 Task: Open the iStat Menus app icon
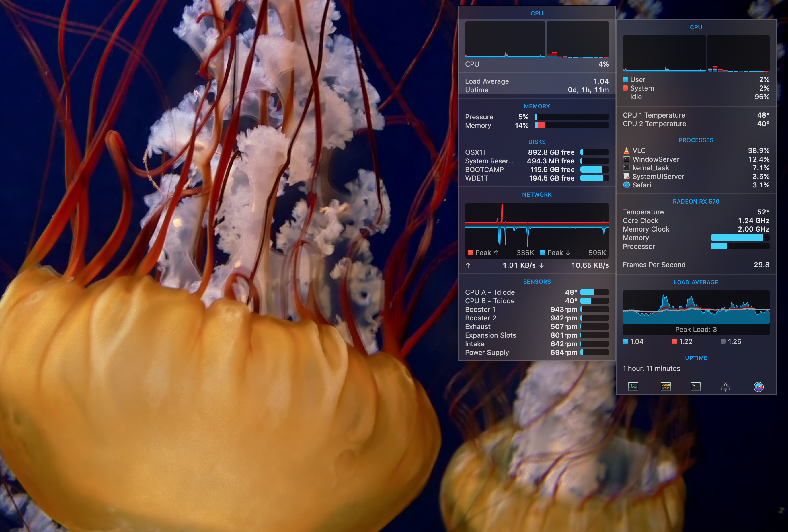pyautogui.click(x=758, y=387)
